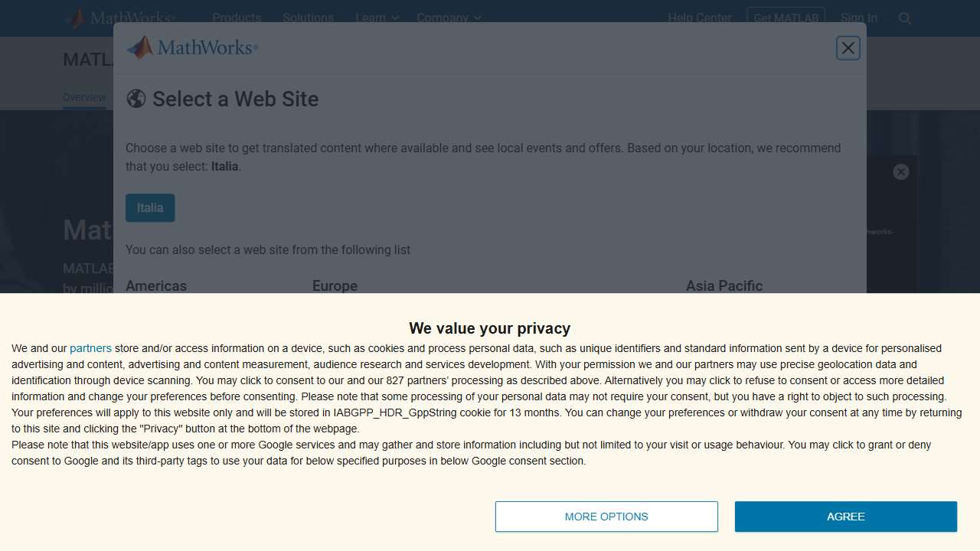Click the MathWorks logo in the dialog
Image resolution: width=980 pixels, height=551 pixels.
pos(192,47)
